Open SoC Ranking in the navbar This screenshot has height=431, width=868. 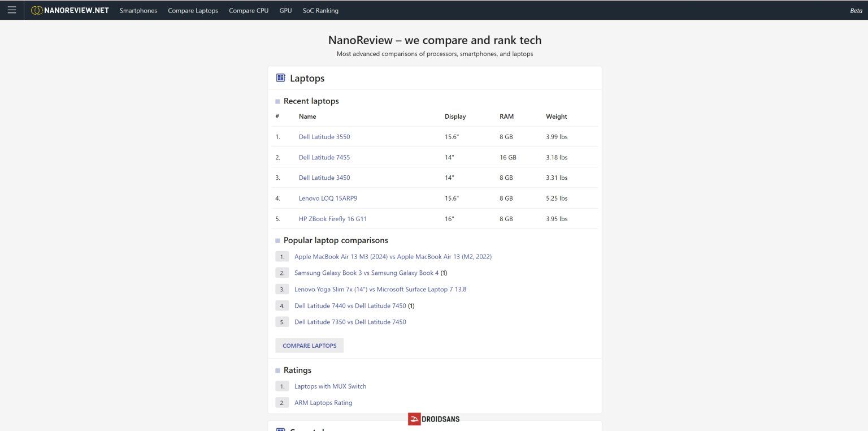[320, 11]
